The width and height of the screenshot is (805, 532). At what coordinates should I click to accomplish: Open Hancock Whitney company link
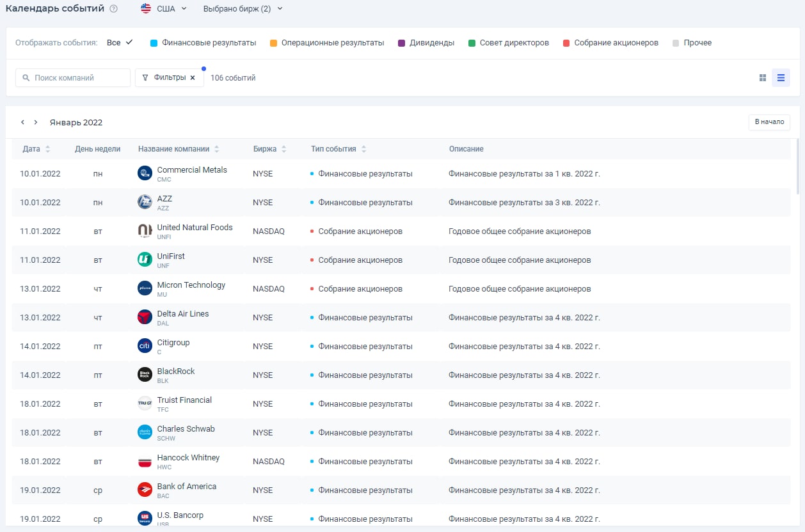(188, 458)
